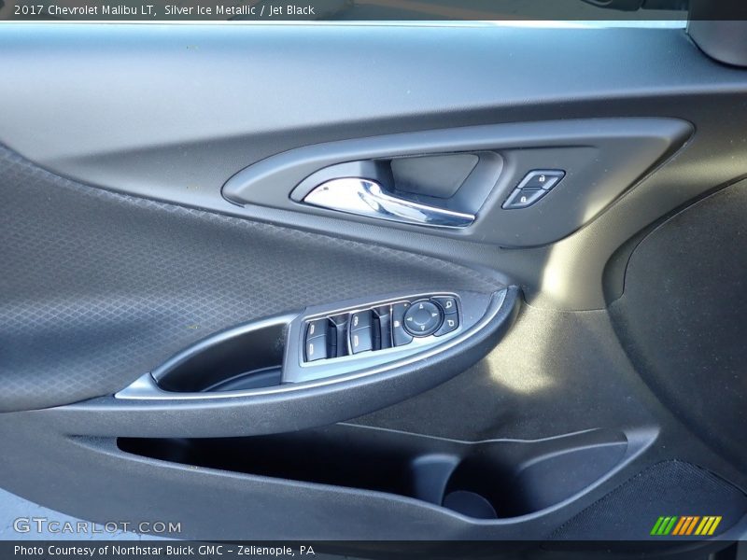Click the multicolor striped logo
This screenshot has height=560, width=747.
[685, 525]
